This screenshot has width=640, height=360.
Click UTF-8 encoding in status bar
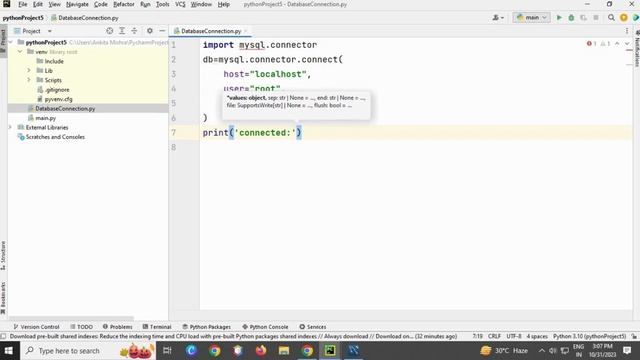(514, 336)
